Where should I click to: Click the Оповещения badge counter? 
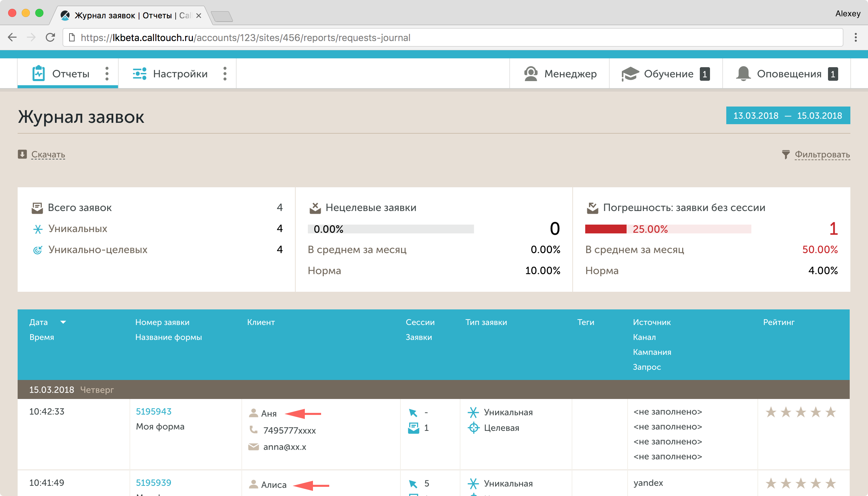point(833,74)
